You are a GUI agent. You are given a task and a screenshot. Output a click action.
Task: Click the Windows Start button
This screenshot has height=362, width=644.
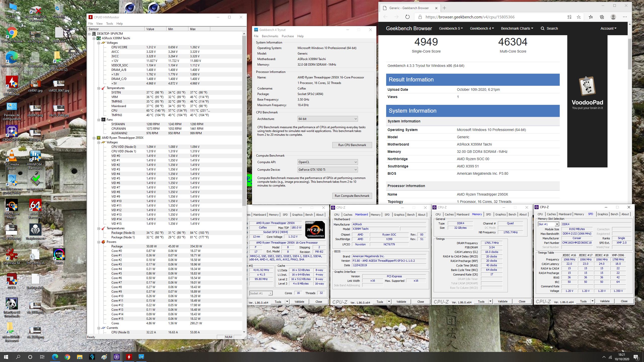6,357
